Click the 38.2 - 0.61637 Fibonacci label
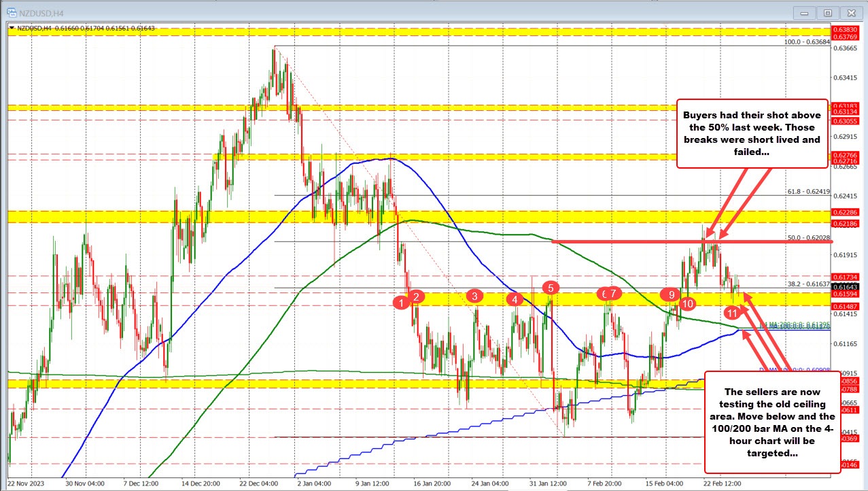This screenshot has width=868, height=491. (808, 284)
